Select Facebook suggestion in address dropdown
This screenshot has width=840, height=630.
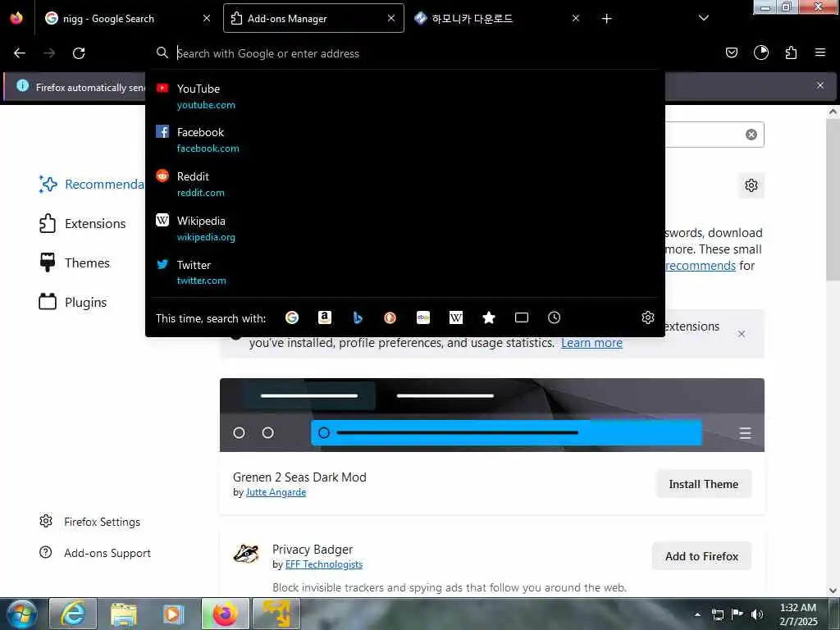[x=405, y=139]
